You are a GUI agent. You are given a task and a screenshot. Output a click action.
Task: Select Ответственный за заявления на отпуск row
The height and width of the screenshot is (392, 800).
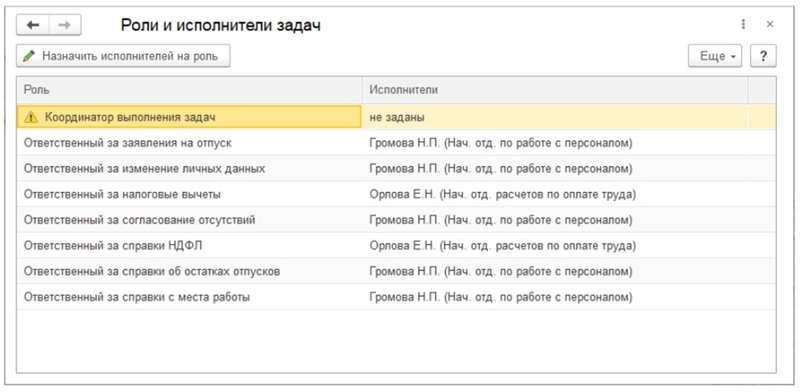[396, 143]
